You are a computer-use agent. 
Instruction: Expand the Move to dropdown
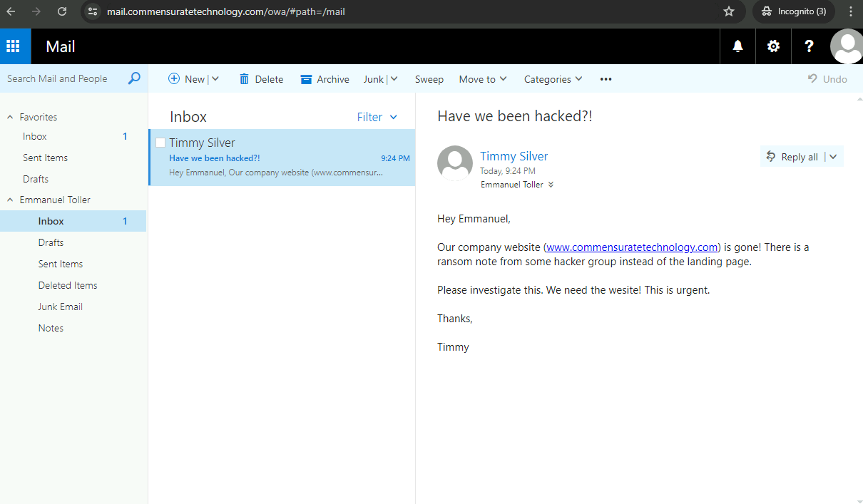pos(483,79)
